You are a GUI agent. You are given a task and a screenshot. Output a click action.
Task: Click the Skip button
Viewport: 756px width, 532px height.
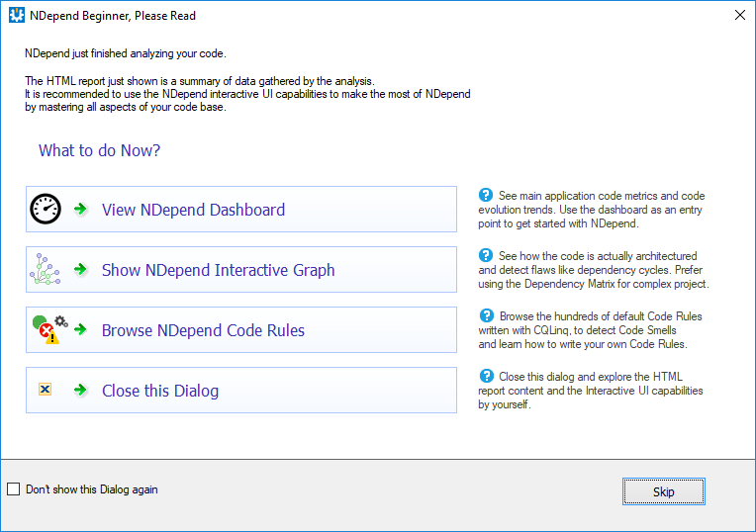point(663,491)
